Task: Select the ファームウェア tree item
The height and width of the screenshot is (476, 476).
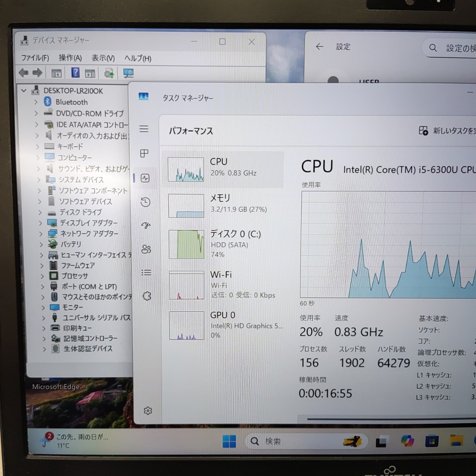Action: [x=78, y=265]
